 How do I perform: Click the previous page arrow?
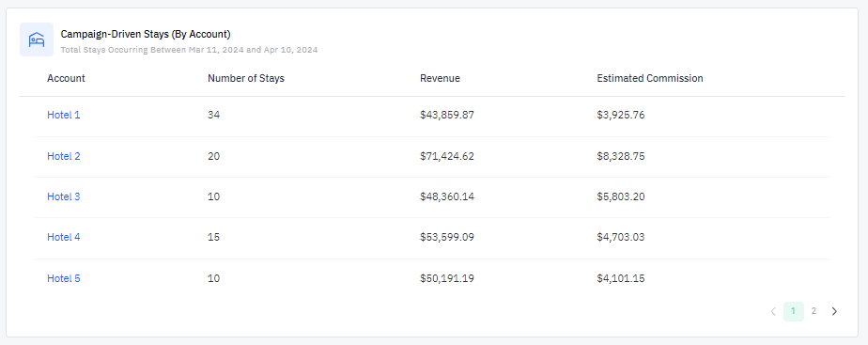[773, 311]
